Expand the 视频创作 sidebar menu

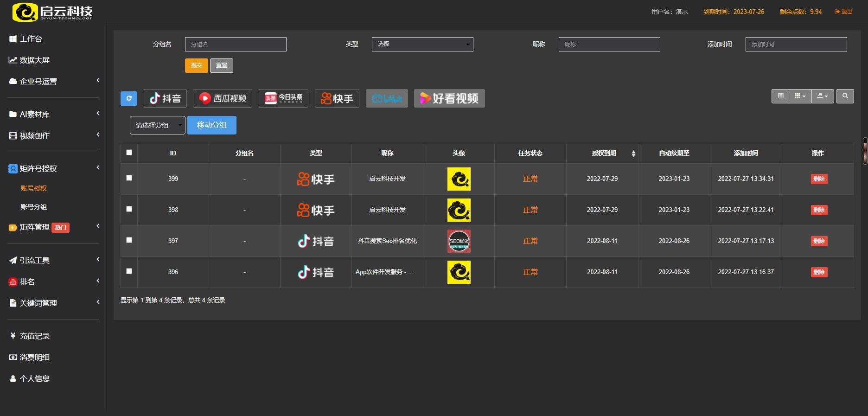point(53,135)
